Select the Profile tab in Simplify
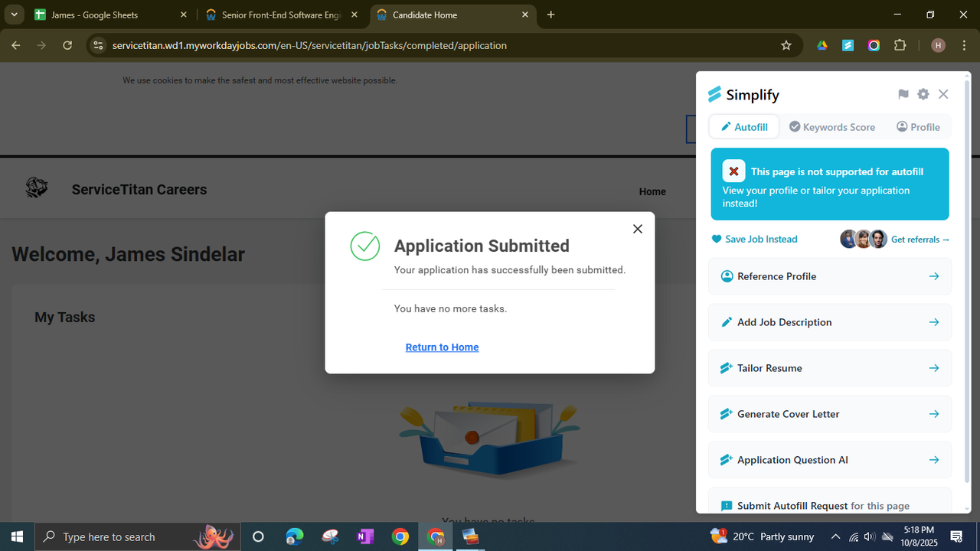980x551 pixels. point(918,126)
